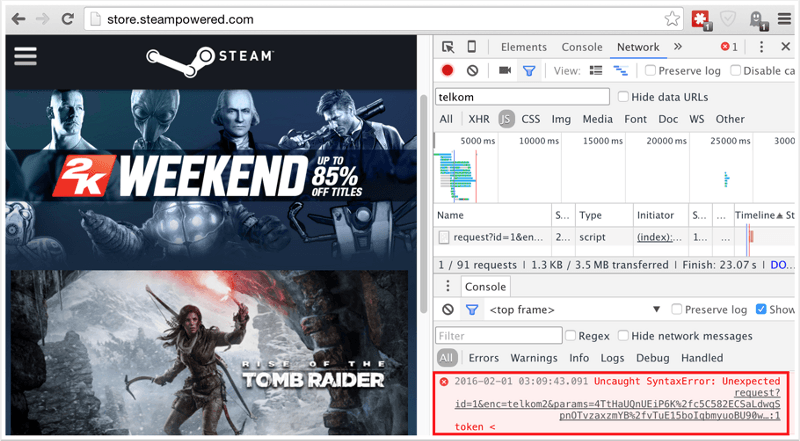Filter requests by XHR type
This screenshot has height=441, width=800.
coord(479,119)
